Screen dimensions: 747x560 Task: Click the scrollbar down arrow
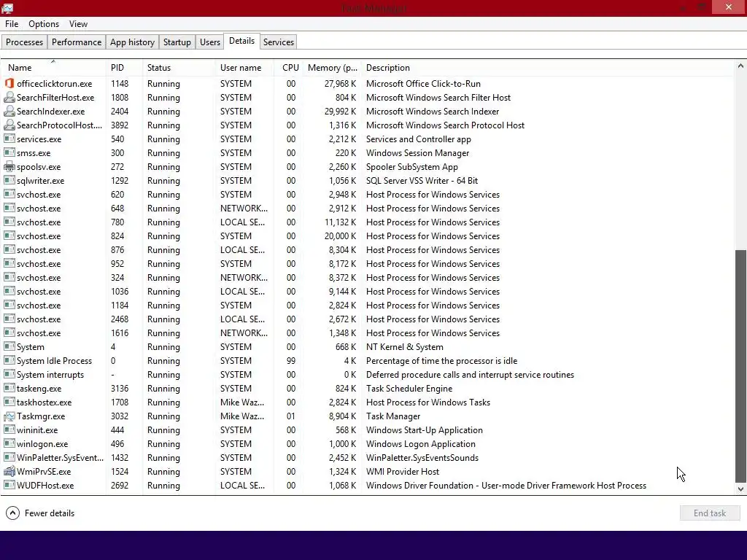click(x=740, y=489)
